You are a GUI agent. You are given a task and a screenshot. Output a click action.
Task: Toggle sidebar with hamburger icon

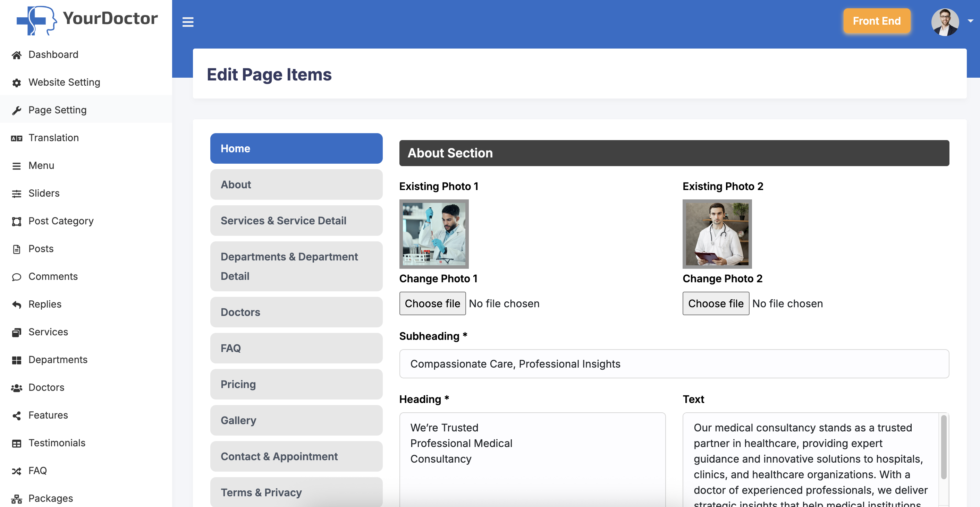click(188, 22)
